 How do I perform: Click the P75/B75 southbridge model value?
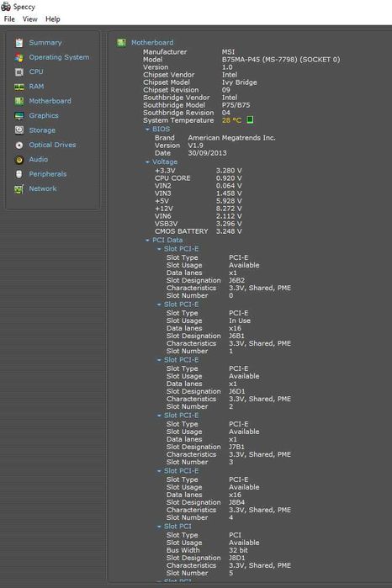pyautogui.click(x=236, y=105)
